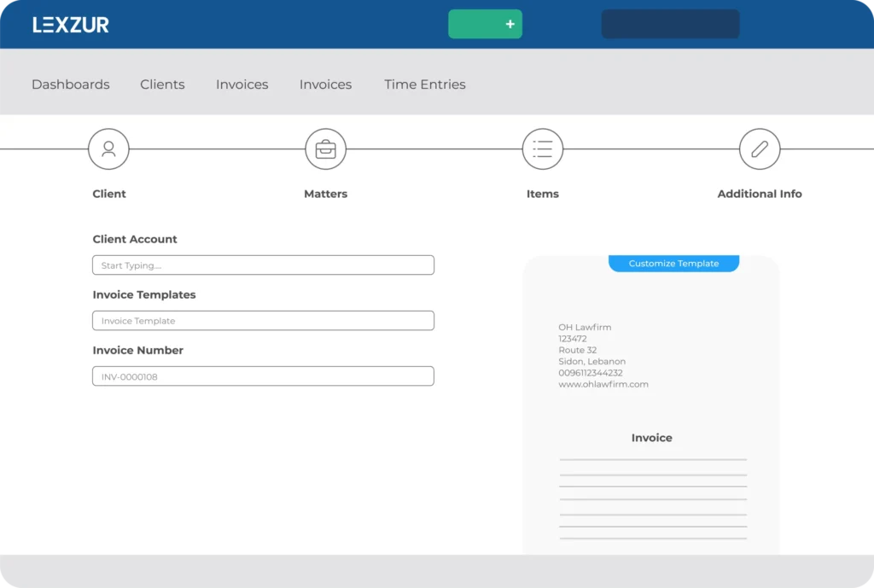Click the dark search box in header
This screenshot has height=588, width=874.
[670, 24]
